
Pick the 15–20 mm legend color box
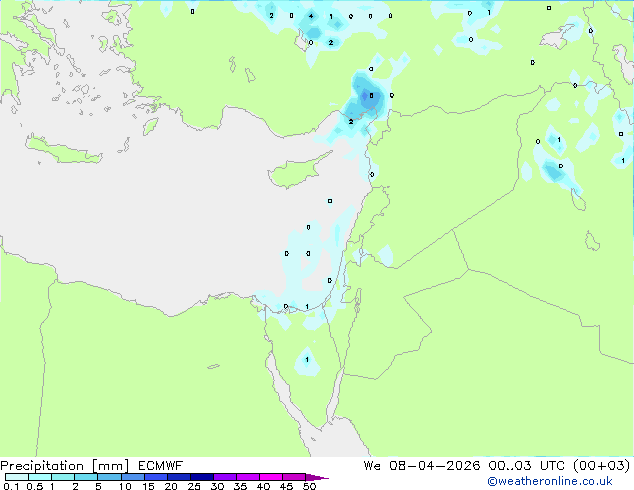coord(155,477)
